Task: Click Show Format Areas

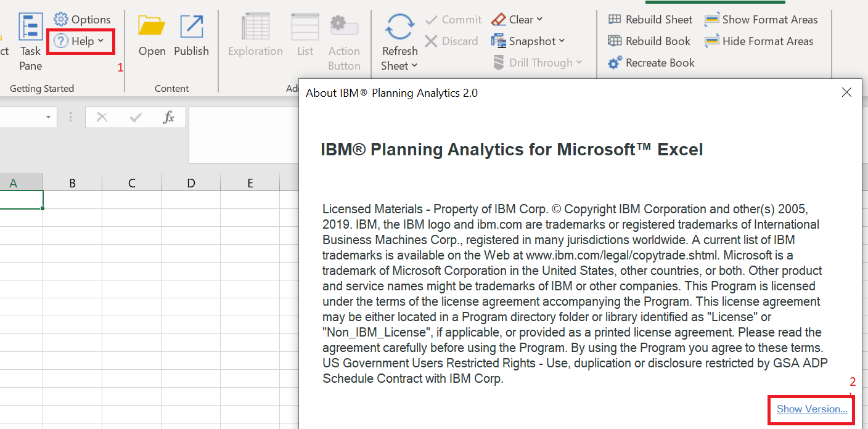Action: [x=761, y=20]
